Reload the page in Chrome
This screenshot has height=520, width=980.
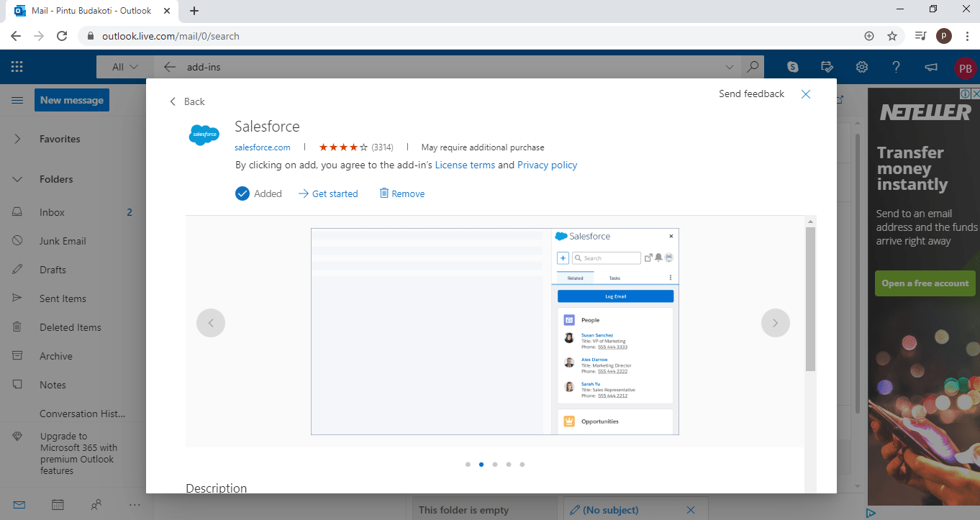point(62,36)
